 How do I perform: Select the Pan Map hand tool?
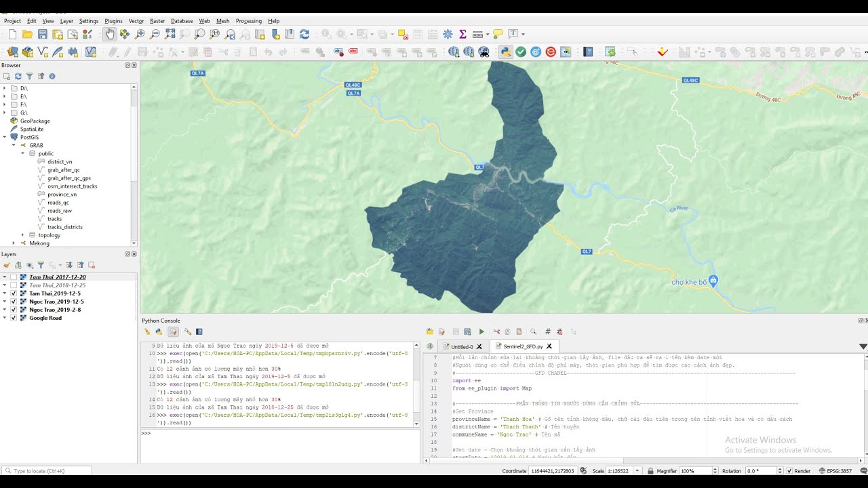(x=110, y=34)
